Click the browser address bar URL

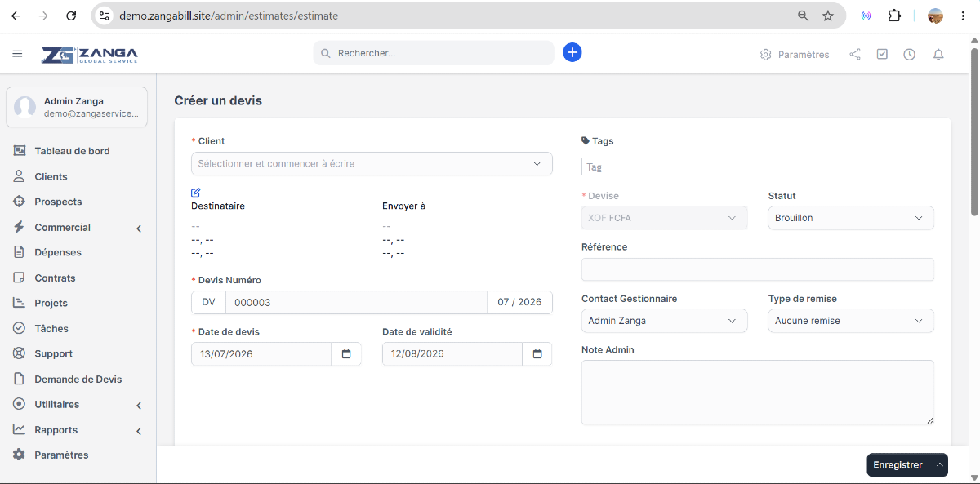coord(229,16)
